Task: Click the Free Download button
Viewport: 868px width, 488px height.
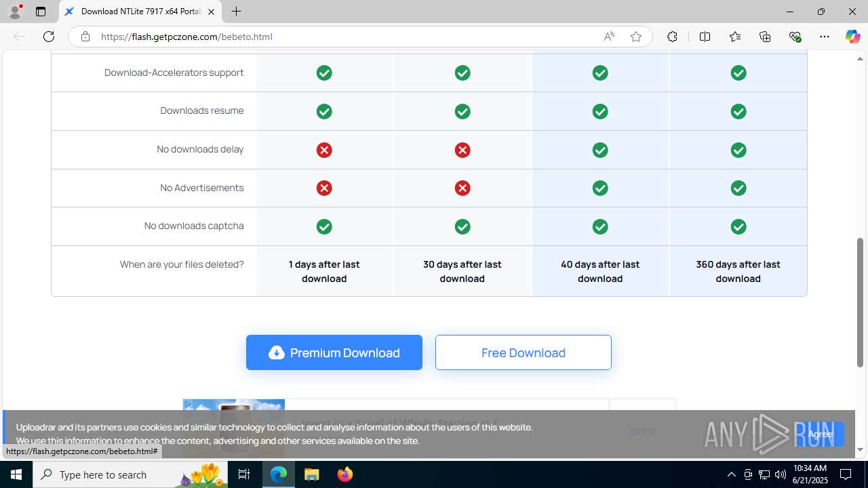Action: click(524, 352)
